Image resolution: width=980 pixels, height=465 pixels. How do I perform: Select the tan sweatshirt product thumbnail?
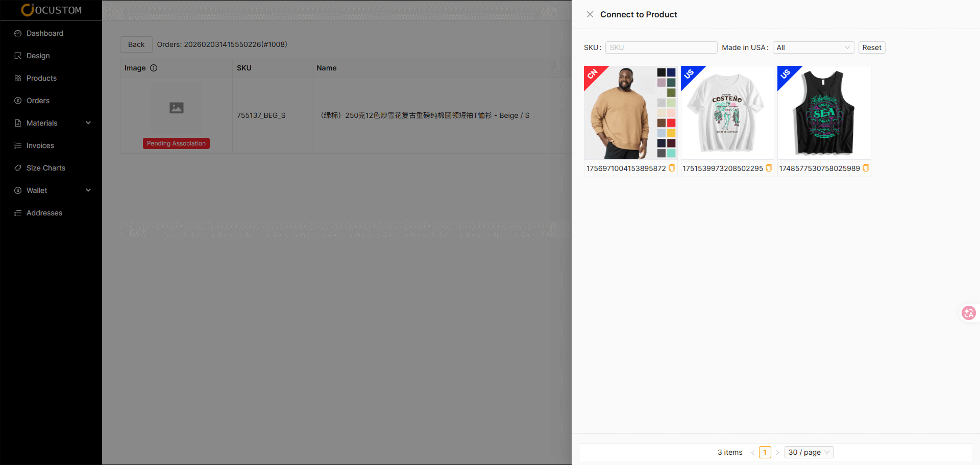point(630,113)
